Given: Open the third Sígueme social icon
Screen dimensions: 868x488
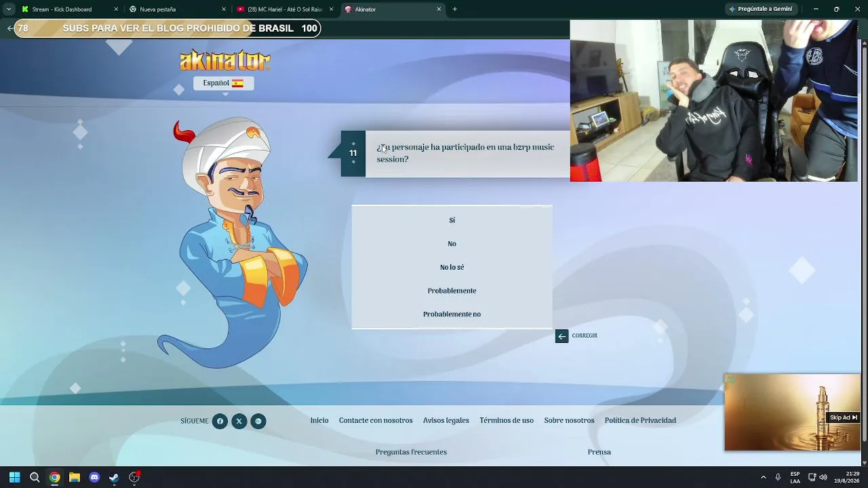Looking at the screenshot, I should [x=258, y=422].
